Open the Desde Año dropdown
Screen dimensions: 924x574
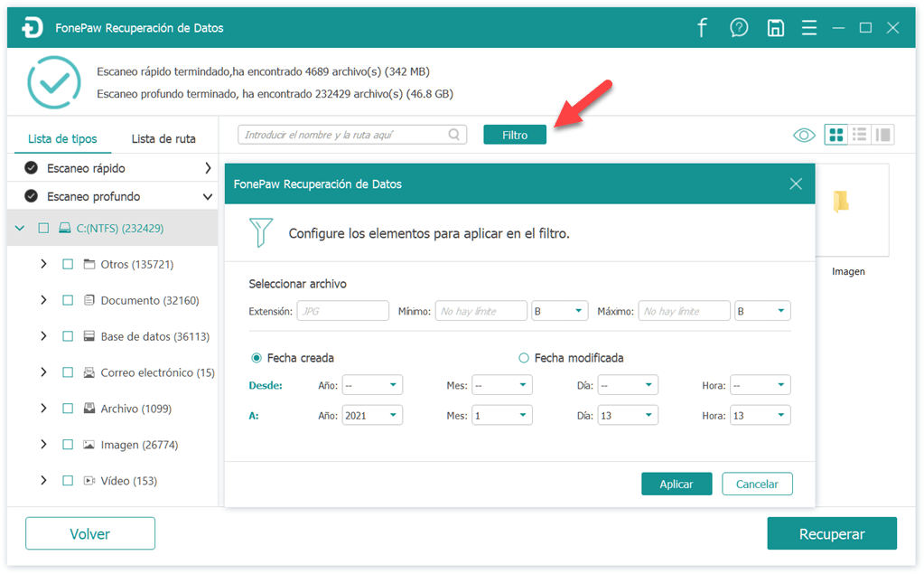pyautogui.click(x=372, y=385)
